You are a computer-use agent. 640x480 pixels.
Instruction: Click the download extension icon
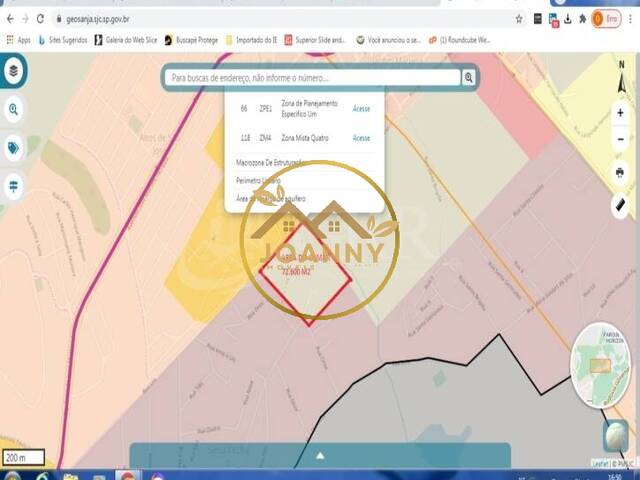coord(568,19)
